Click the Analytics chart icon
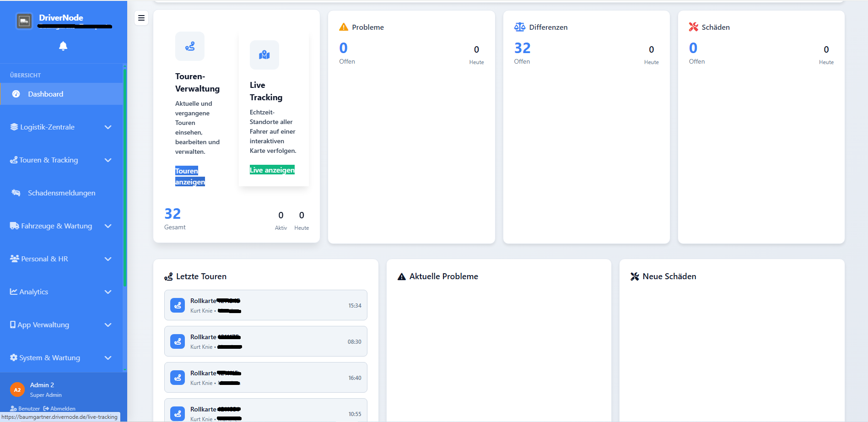 (14, 292)
